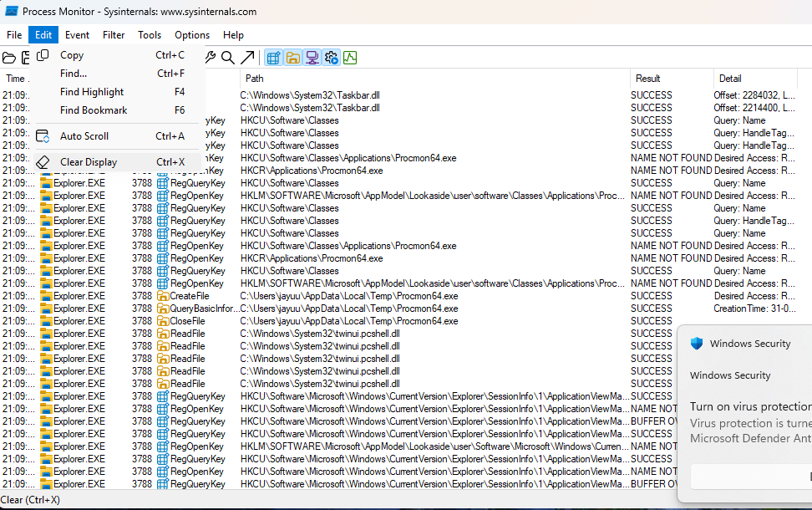Close the open Edit menu
812x510 pixels.
point(43,35)
